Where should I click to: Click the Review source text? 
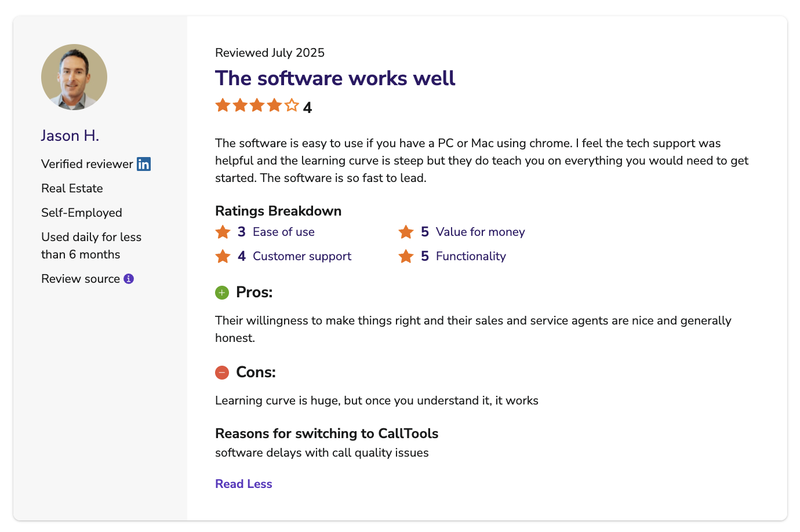coord(81,279)
